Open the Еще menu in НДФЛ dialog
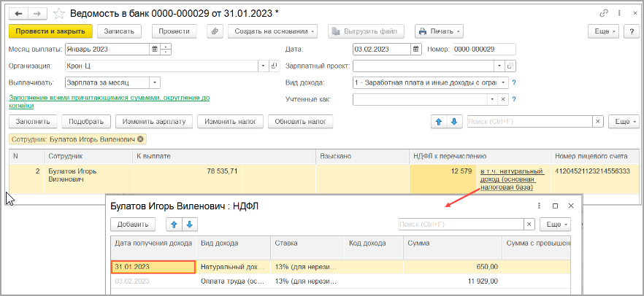The height and width of the screenshot is (296, 644). click(x=555, y=225)
